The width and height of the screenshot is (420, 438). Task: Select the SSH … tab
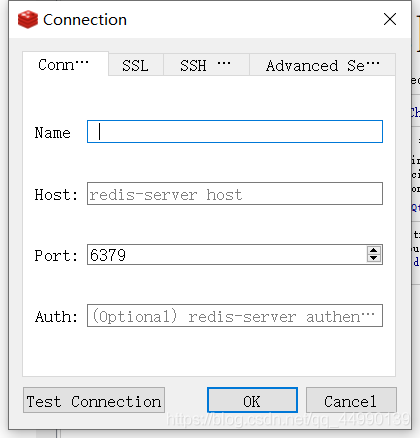tap(206, 65)
